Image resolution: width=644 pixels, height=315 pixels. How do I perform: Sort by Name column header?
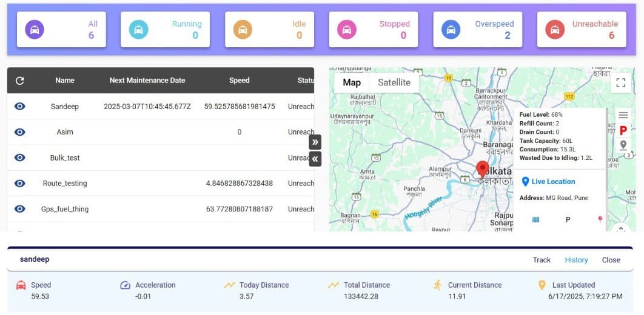[x=65, y=81]
